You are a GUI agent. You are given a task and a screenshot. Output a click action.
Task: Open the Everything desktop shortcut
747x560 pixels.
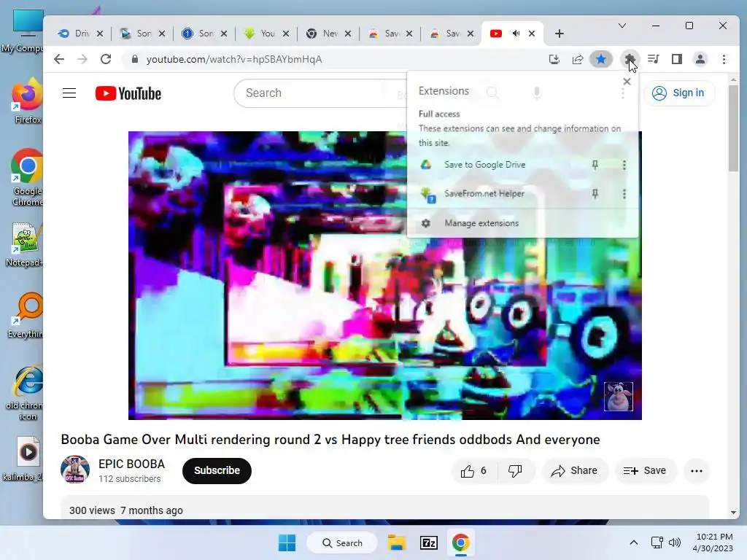point(27,315)
